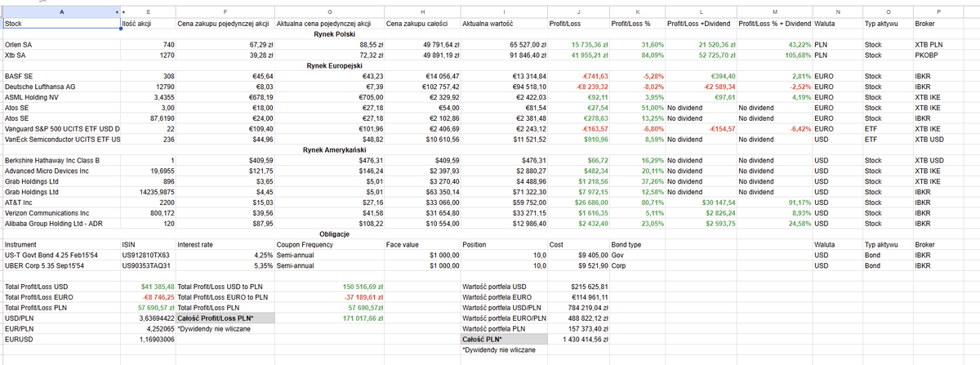The height and width of the screenshot is (365, 980).
Task: Click the grey 'Całość PLN*' cell
Action: pos(504,338)
